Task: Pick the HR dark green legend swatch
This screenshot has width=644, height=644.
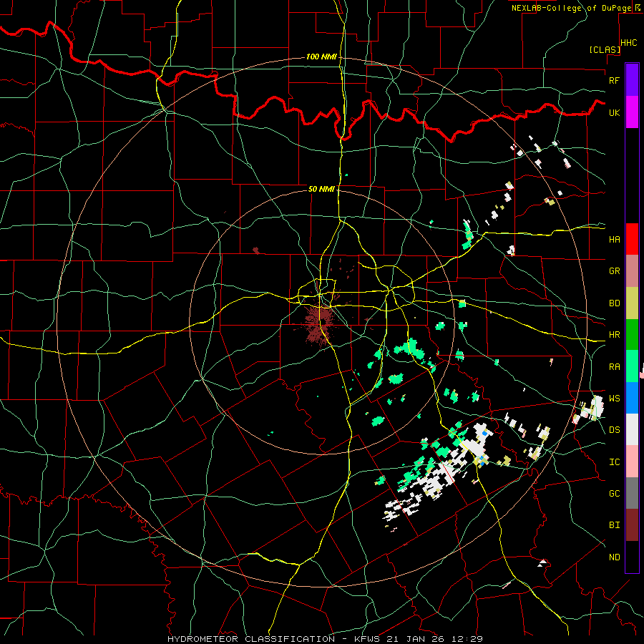Action: click(632, 335)
